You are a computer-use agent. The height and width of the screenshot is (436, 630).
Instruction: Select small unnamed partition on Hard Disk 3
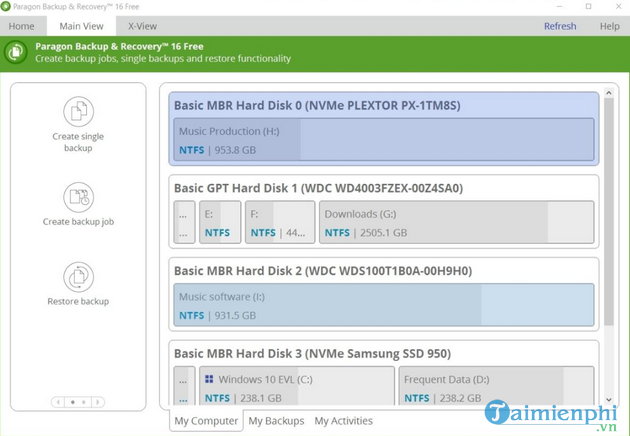[184, 386]
